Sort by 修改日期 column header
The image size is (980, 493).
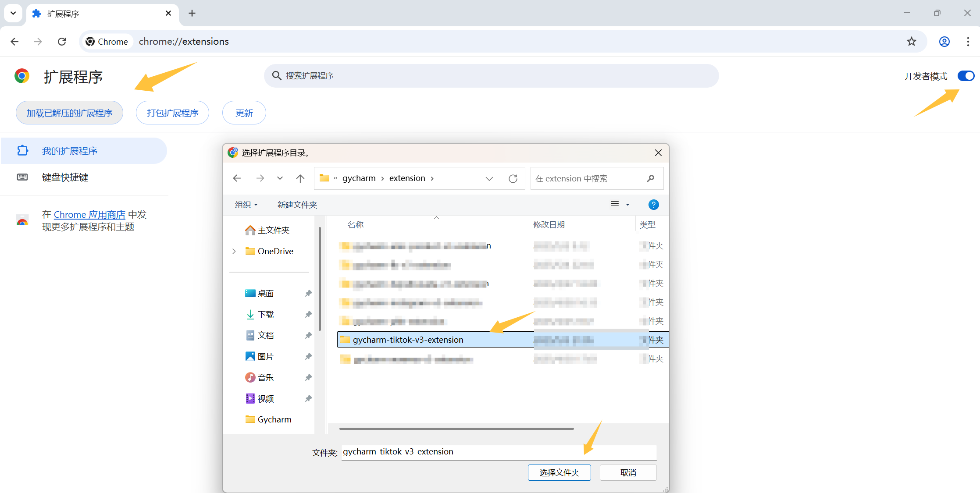coord(549,225)
